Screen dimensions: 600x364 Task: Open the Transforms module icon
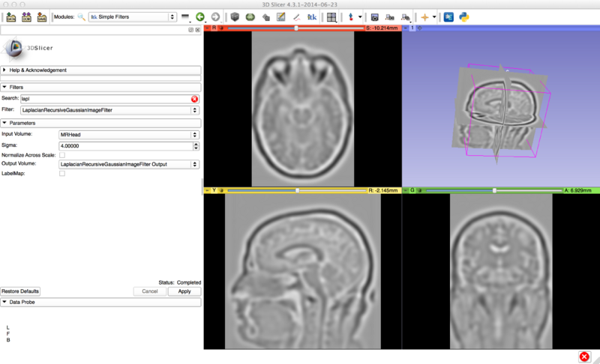[x=266, y=17]
